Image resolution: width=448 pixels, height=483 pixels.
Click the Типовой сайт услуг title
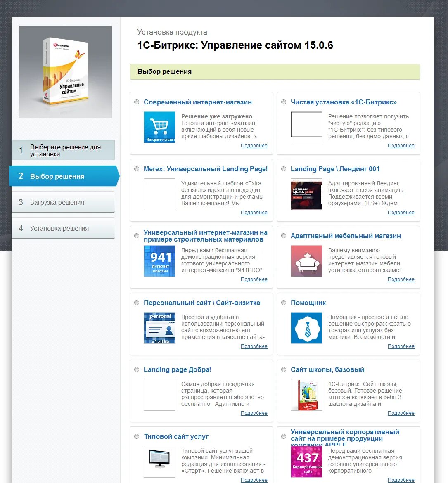176,436
